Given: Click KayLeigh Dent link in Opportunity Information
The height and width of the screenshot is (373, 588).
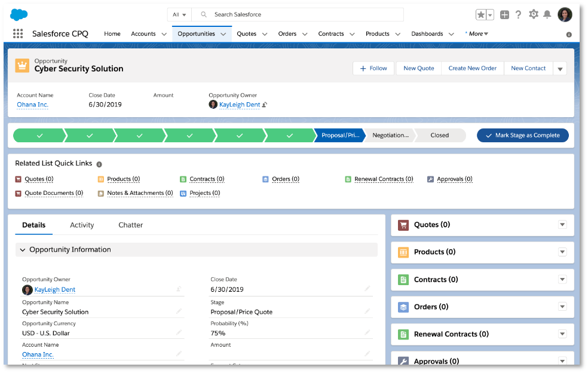Looking at the screenshot, I should 55,290.
